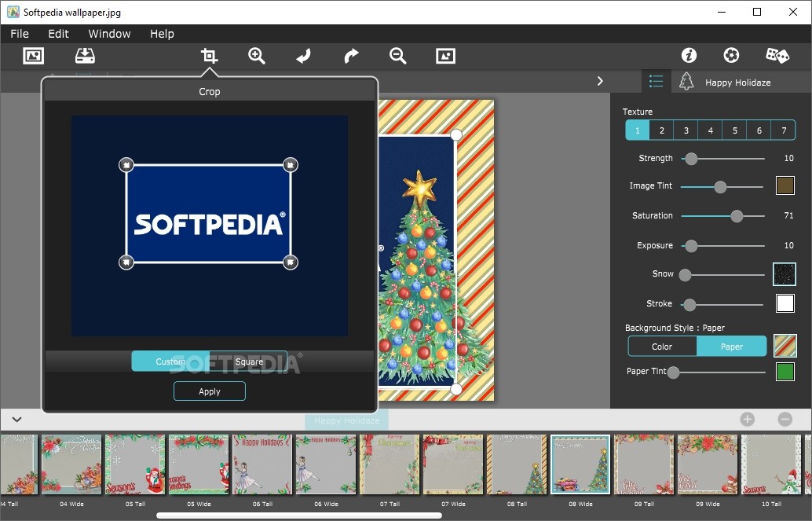Click the Christmas tree preset icon

pos(686,82)
